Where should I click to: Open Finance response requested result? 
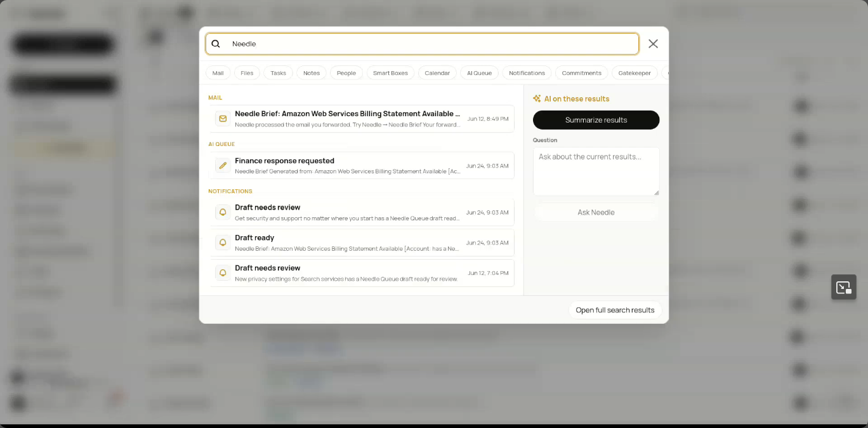click(361, 166)
